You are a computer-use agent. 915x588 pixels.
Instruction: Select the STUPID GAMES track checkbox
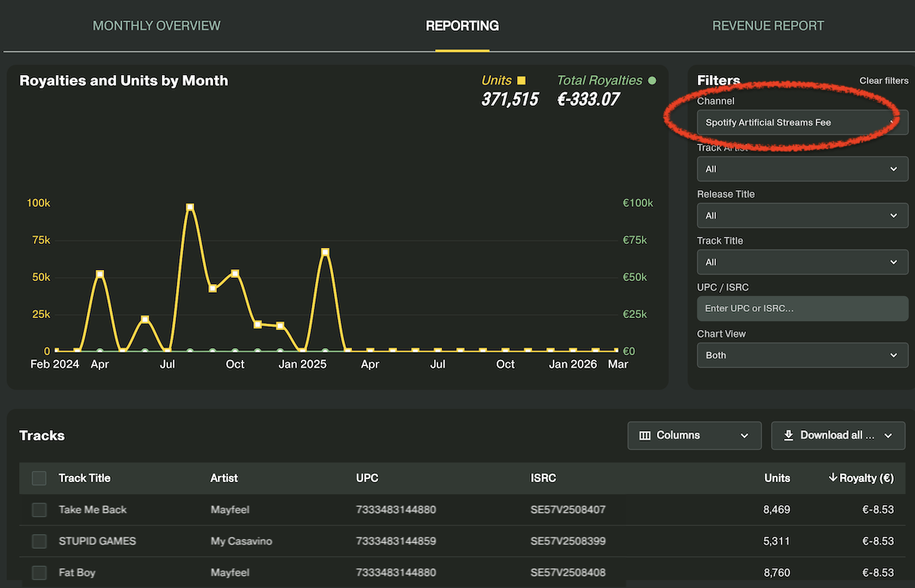pos(39,541)
